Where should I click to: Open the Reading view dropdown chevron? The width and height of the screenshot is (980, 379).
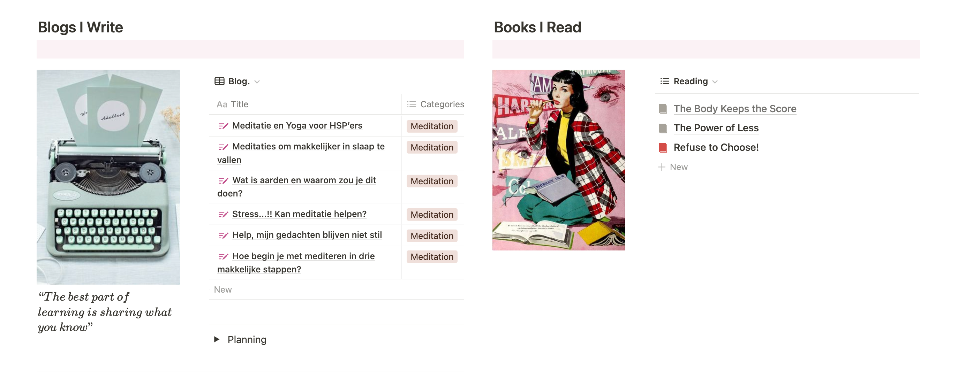(715, 82)
